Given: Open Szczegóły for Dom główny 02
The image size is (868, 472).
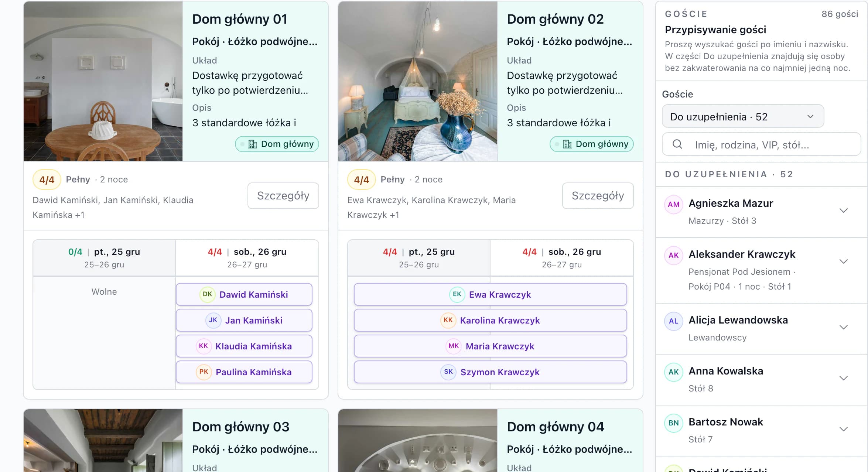Looking at the screenshot, I should (x=598, y=196).
